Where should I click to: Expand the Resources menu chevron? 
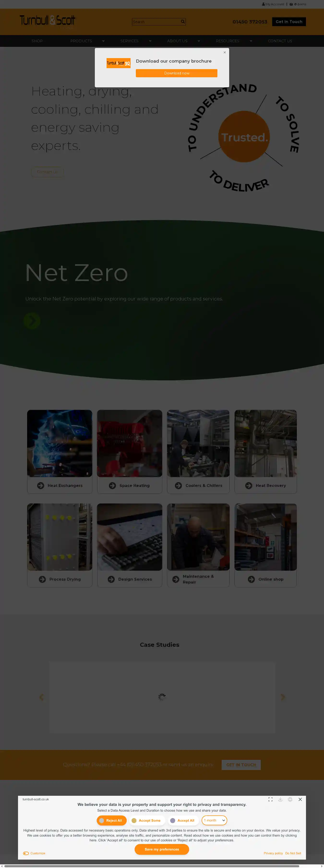click(251, 41)
